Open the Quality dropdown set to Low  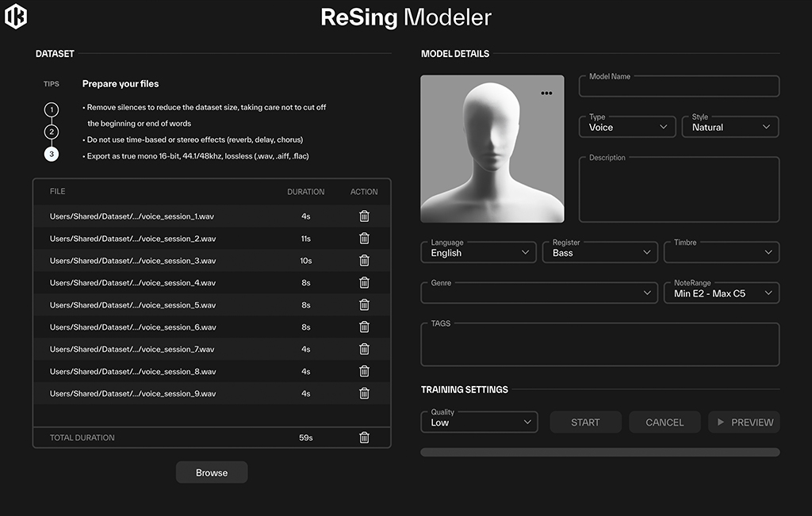479,422
